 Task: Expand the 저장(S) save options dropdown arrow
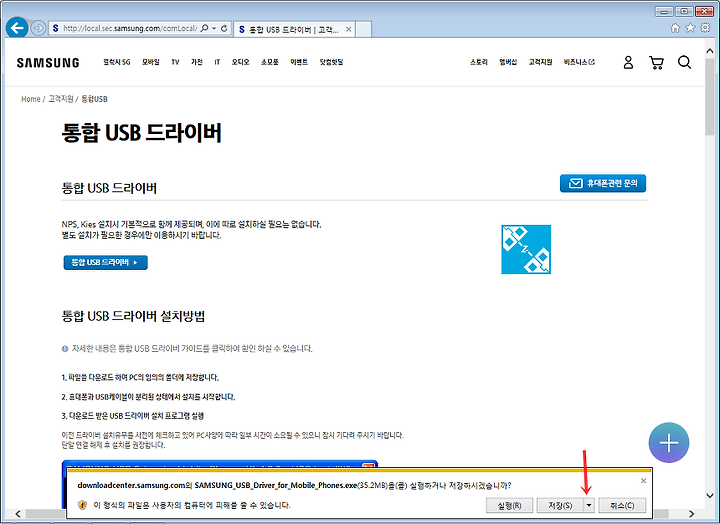pos(589,506)
